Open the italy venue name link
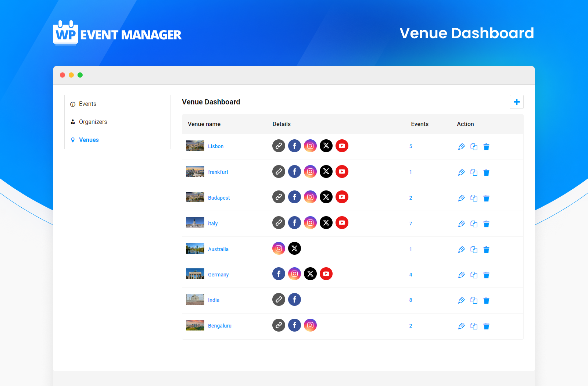 click(213, 224)
